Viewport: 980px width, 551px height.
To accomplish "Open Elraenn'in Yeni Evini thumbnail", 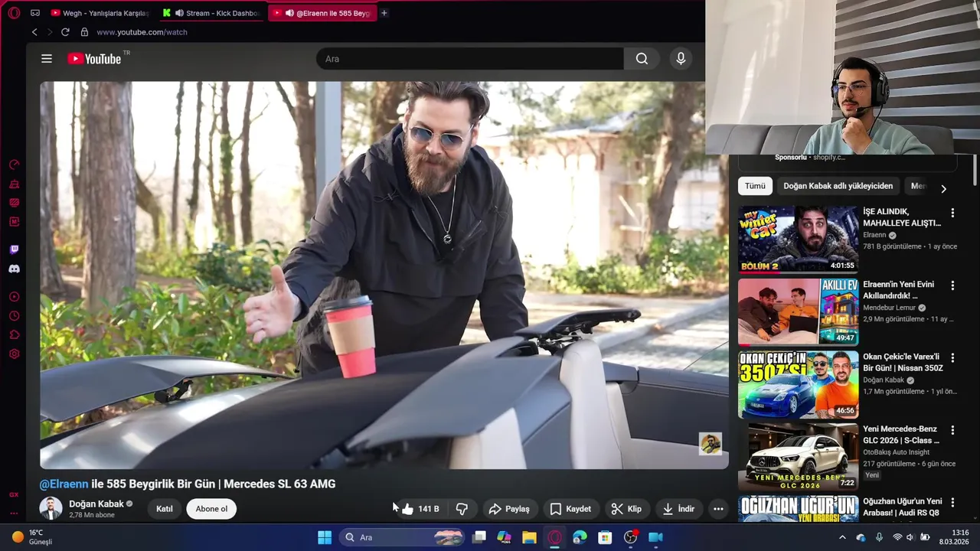I will coord(798,312).
